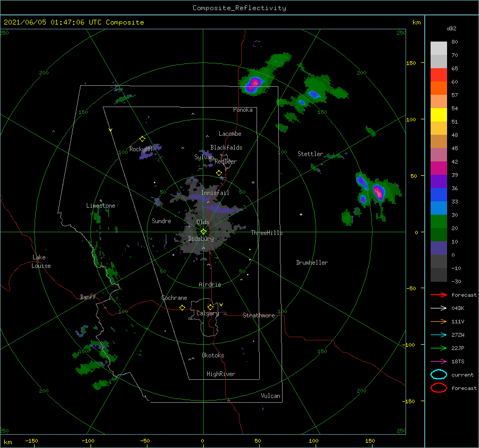This screenshot has width=479, height=448.
Task: Pick the light gray 80-70 dBZ swatch
Action: [x=439, y=48]
